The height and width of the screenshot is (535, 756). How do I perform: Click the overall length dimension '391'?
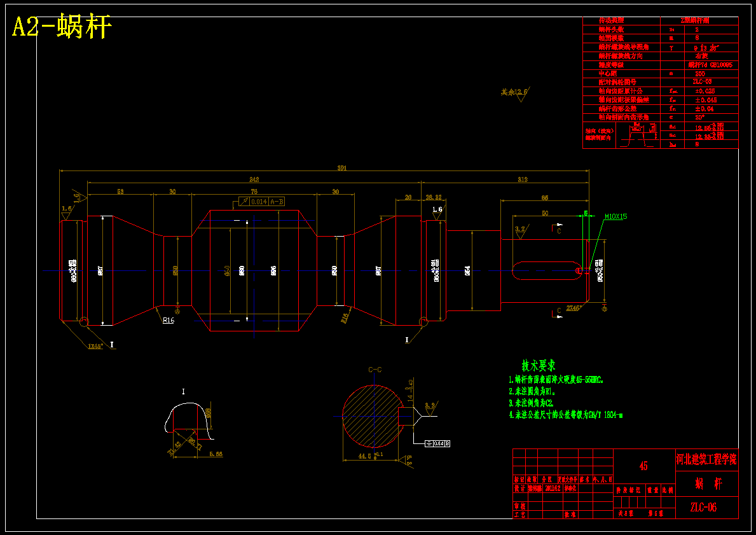coord(342,168)
